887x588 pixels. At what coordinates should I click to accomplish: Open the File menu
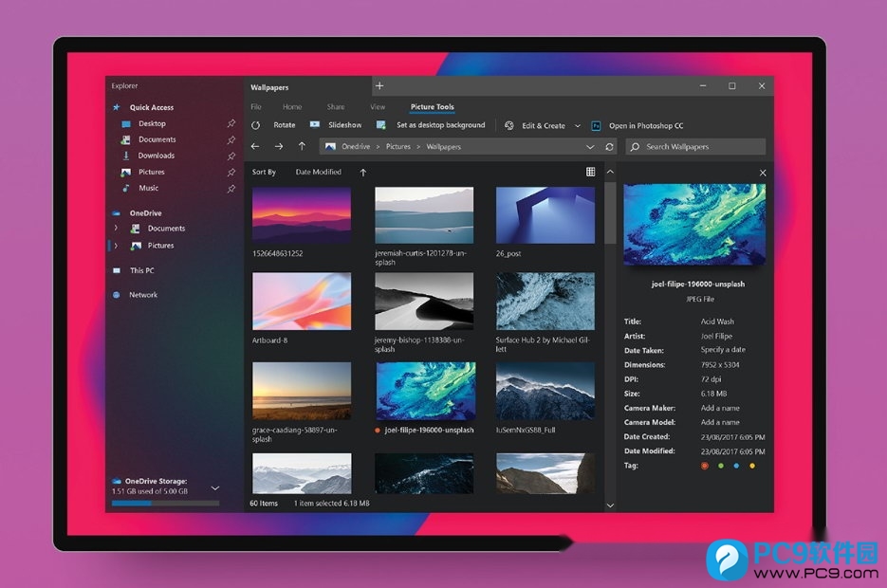(x=256, y=107)
